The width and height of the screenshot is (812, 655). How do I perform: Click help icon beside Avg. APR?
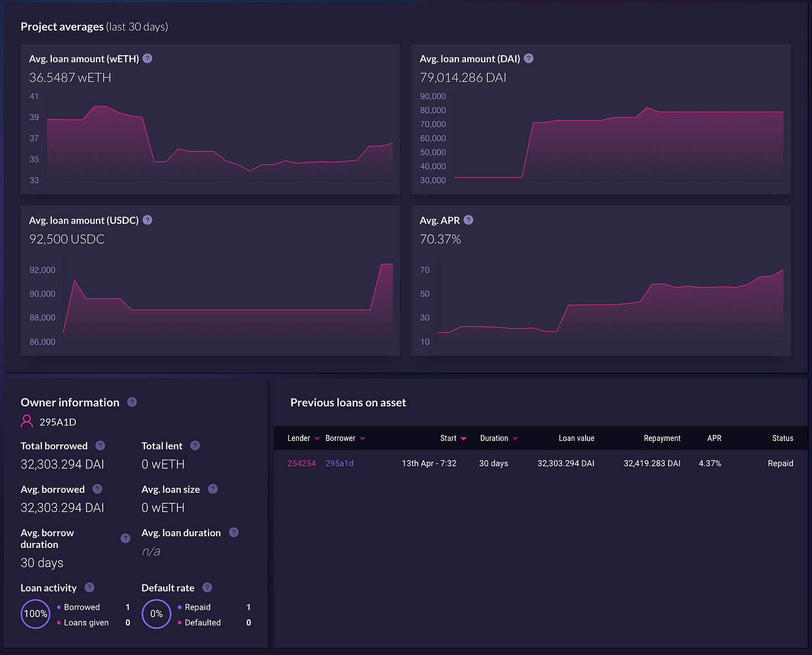pos(468,220)
